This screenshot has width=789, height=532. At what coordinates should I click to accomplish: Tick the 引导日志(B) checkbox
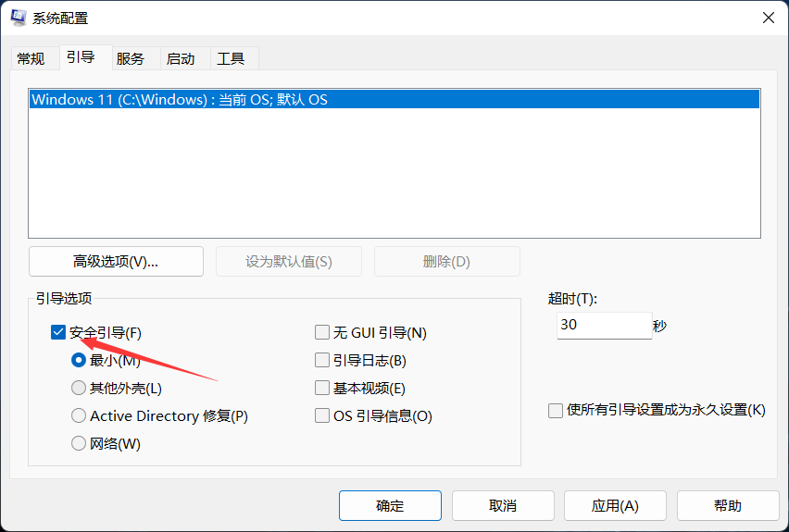point(322,360)
